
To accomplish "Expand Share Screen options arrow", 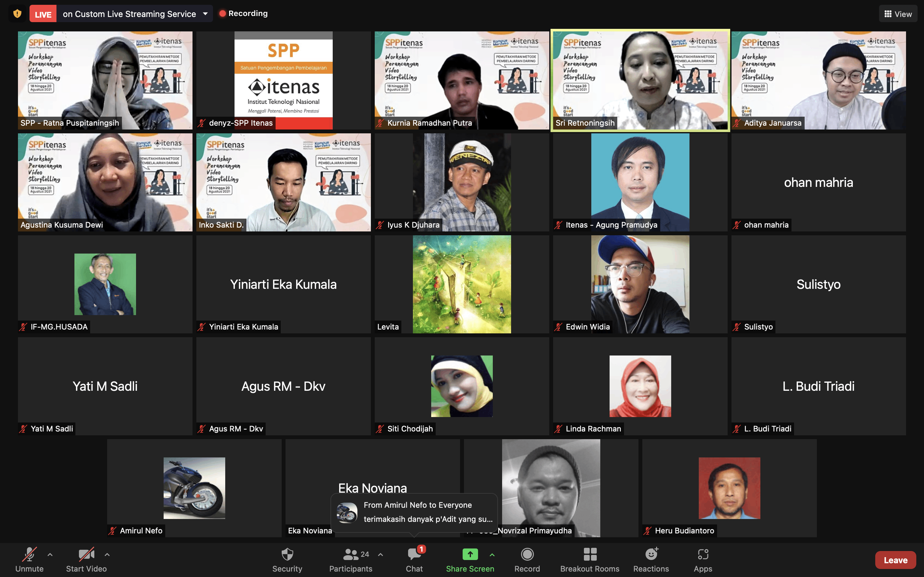I will click(x=492, y=555).
